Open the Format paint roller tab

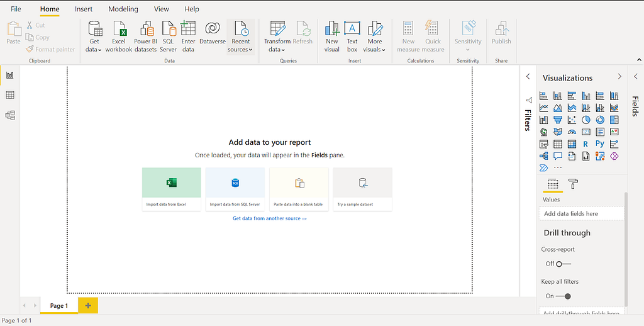point(572,183)
